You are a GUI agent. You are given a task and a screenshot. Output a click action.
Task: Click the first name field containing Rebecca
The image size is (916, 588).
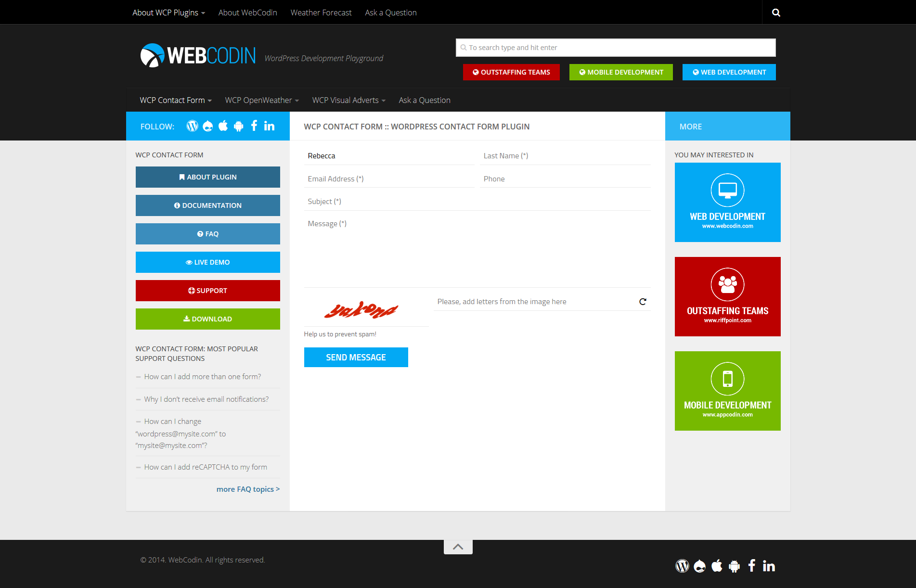pos(389,156)
